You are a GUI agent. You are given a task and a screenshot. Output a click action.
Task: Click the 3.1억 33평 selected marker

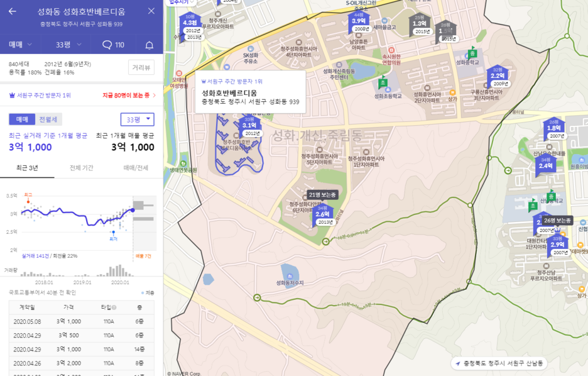coord(249,125)
